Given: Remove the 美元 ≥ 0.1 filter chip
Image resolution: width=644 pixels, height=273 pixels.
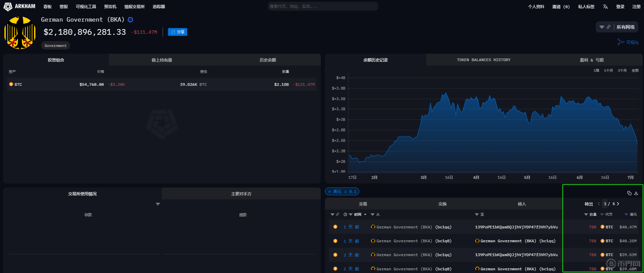Looking at the screenshot, I should (330, 192).
